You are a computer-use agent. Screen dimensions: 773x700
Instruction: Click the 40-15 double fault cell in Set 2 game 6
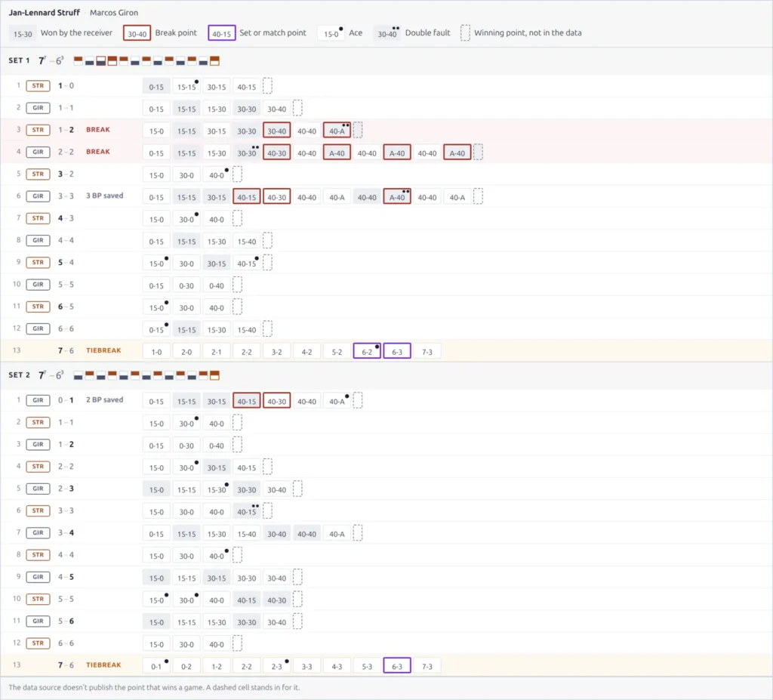(x=247, y=511)
